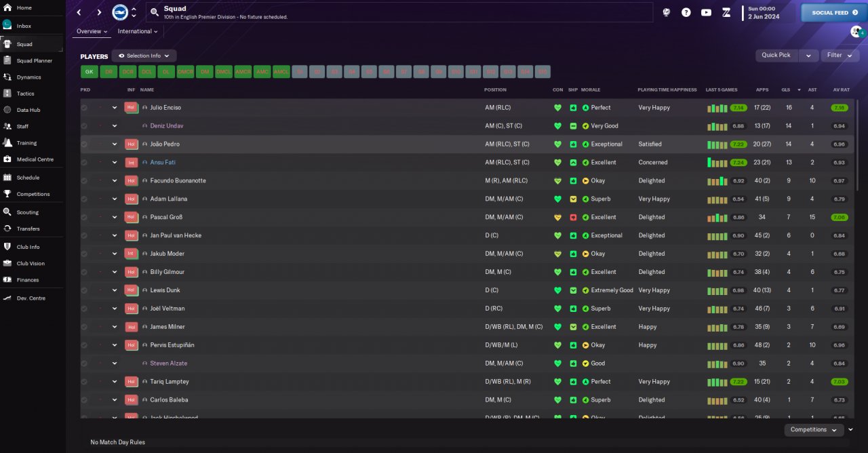Click the squad search bar field
Image resolution: width=868 pixels, height=453 pixels.
point(399,12)
